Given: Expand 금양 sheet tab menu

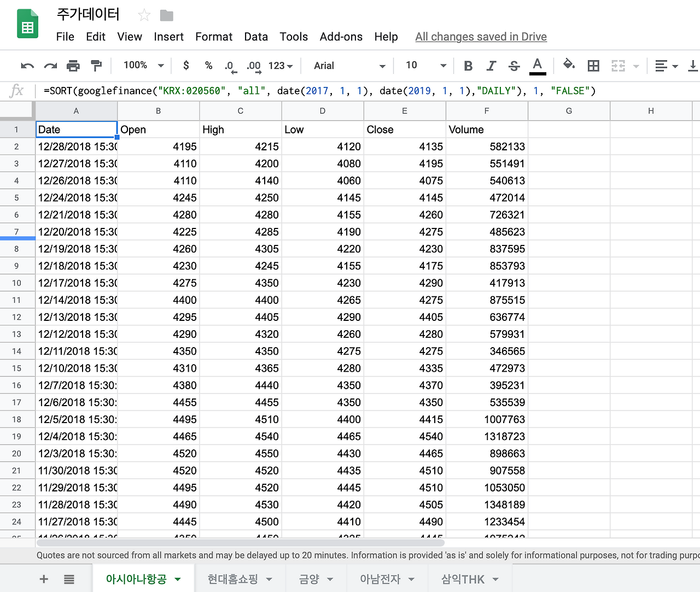Looking at the screenshot, I should pos(330,579).
